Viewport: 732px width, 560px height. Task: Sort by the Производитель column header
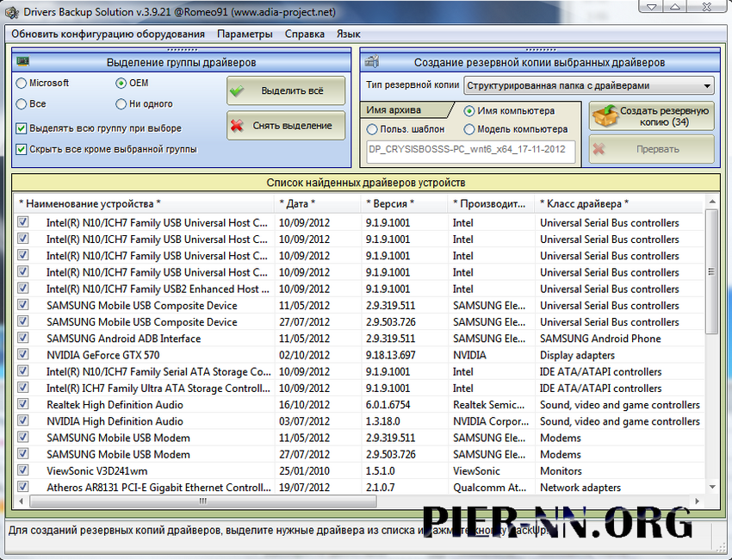tap(491, 203)
